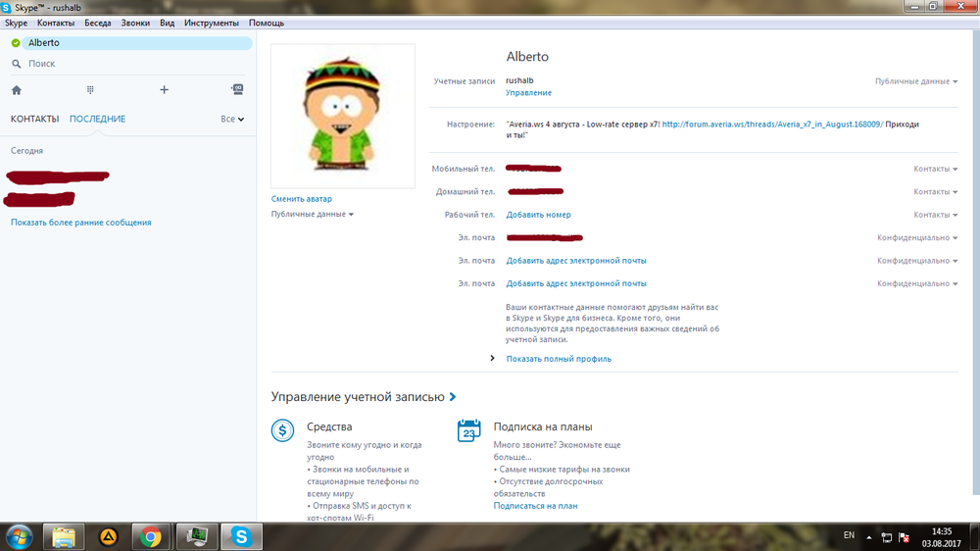Click Показать более ранние сообщения link

point(80,223)
